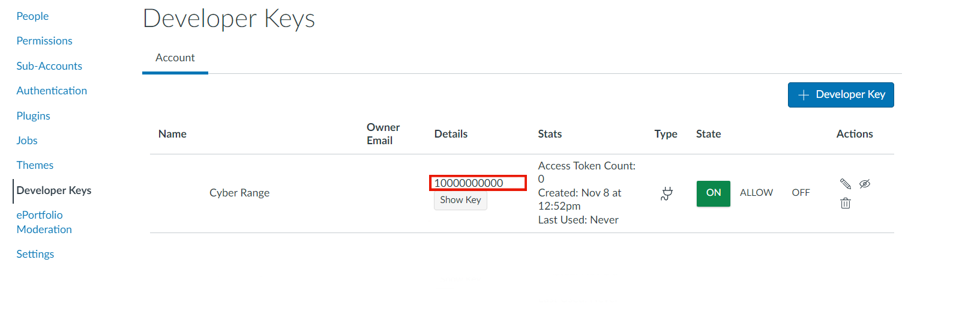Open account Settings link

[35, 254]
